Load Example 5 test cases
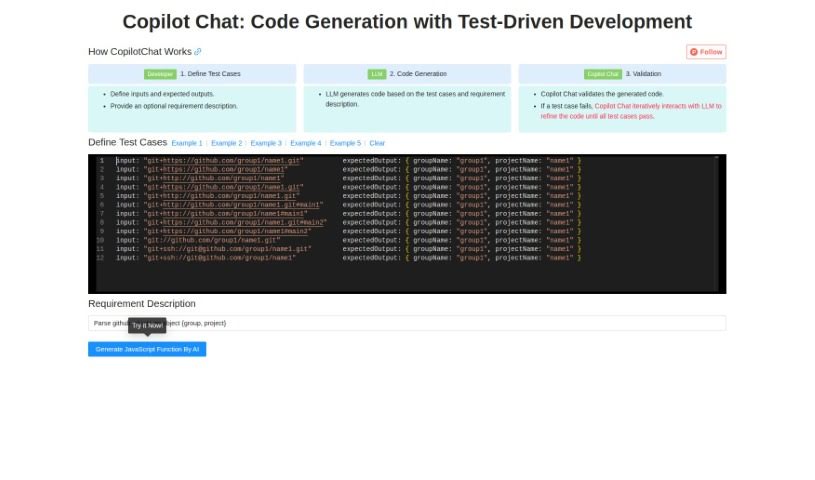The image size is (815, 480). click(x=345, y=143)
